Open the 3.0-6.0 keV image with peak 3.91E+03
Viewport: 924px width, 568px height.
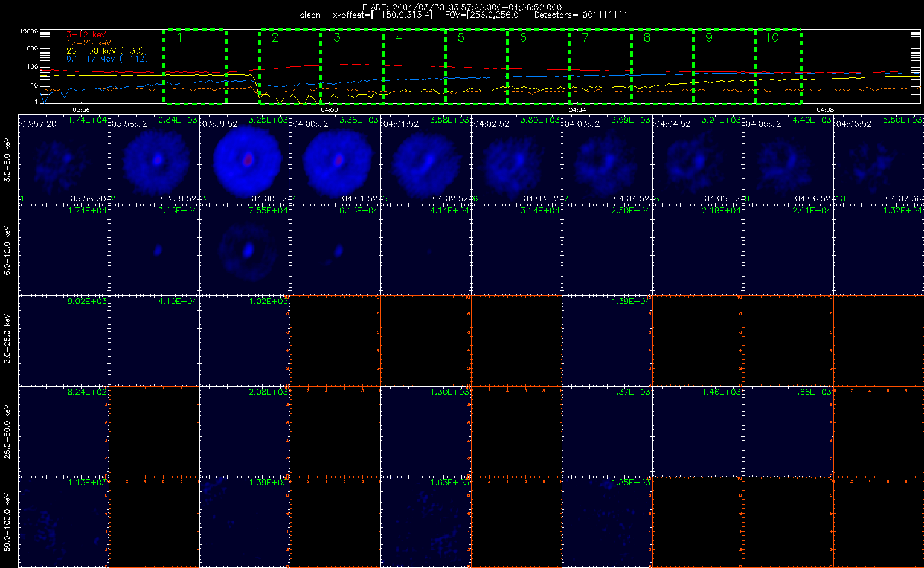[698, 159]
